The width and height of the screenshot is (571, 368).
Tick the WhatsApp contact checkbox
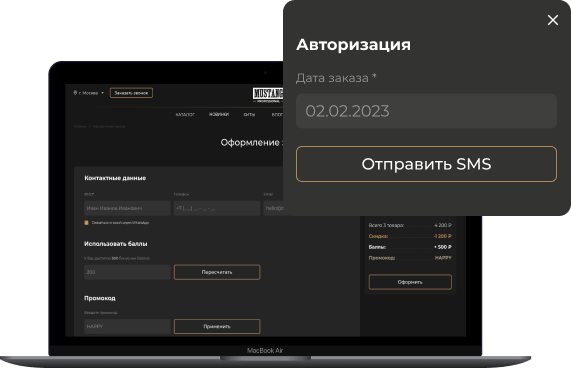86,222
